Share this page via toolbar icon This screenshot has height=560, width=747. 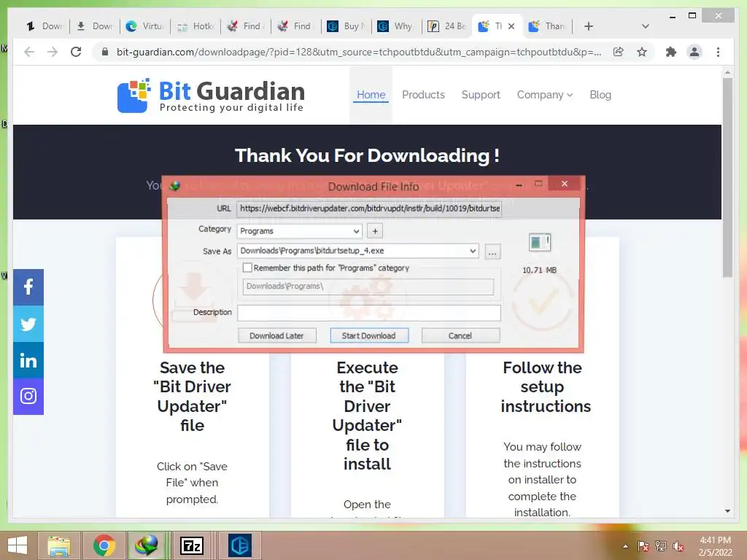(619, 52)
